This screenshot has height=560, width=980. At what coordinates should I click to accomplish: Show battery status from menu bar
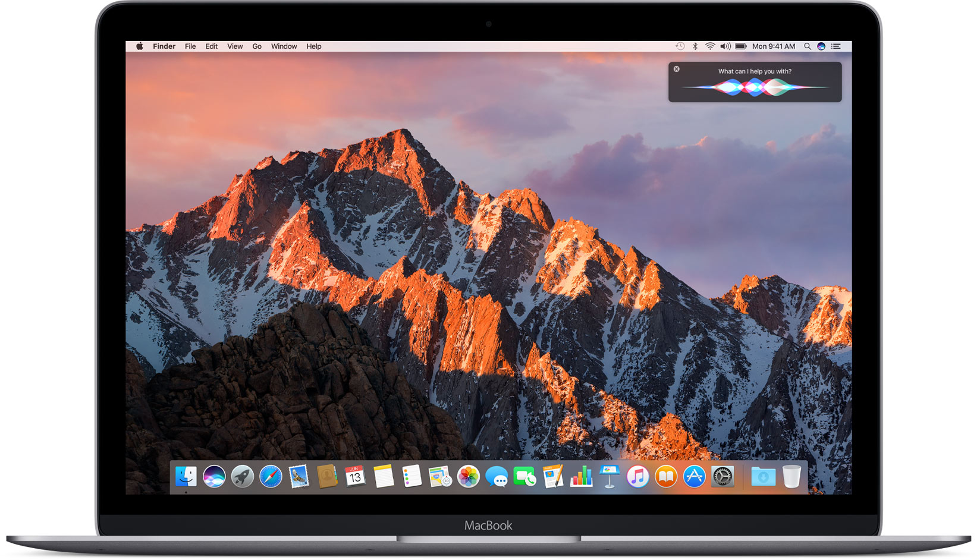741,46
